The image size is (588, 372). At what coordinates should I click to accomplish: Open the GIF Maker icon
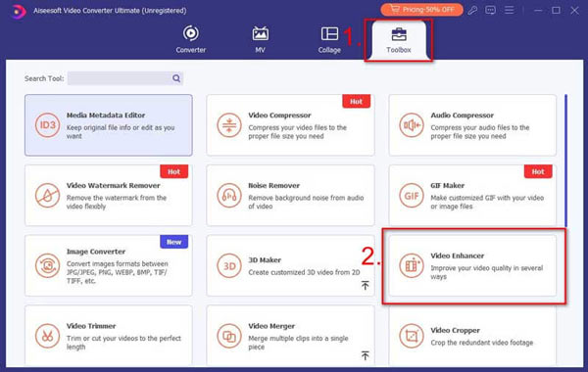tap(412, 195)
